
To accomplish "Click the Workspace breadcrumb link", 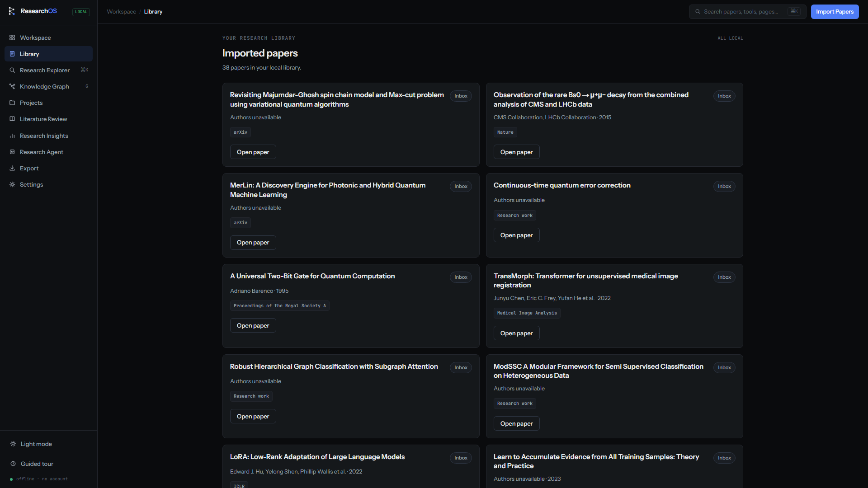I will click(121, 12).
